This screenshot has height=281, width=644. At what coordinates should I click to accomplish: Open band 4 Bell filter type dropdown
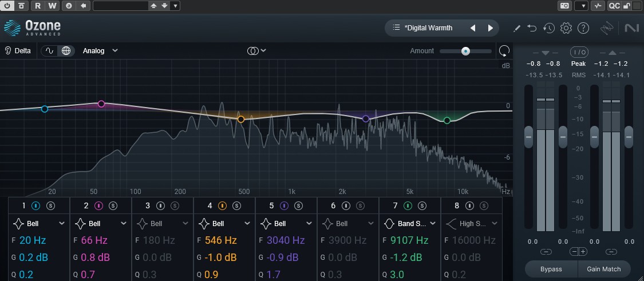[x=224, y=224]
